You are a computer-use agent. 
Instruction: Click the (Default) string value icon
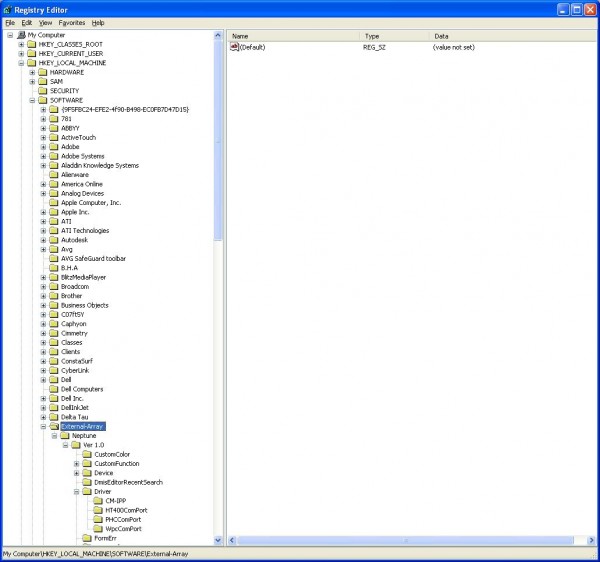(x=234, y=47)
